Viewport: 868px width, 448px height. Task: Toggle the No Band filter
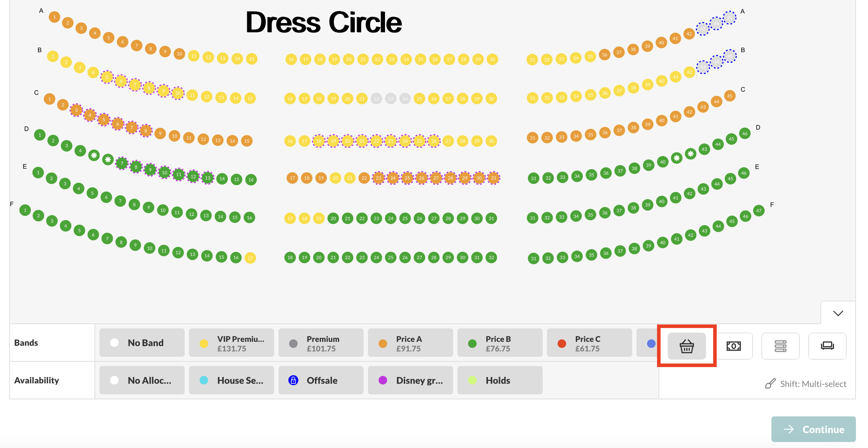click(142, 343)
